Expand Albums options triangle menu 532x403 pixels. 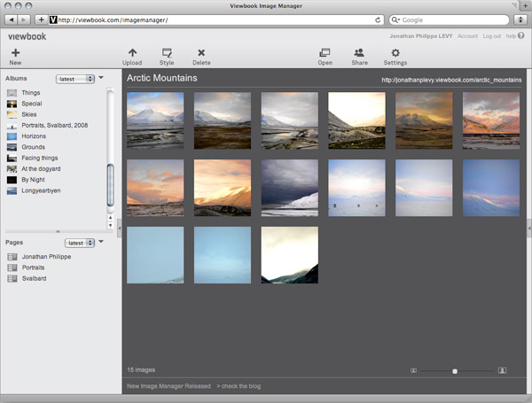pyautogui.click(x=101, y=78)
